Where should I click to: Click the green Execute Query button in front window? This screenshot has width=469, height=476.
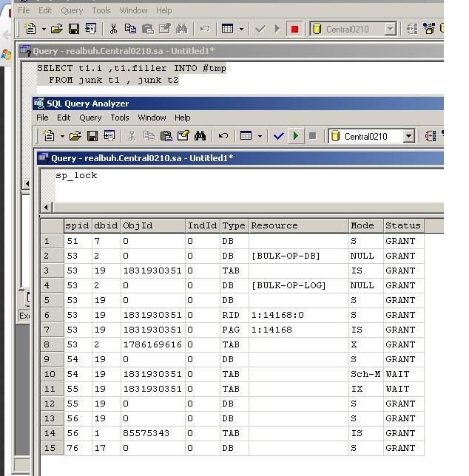coord(296,136)
